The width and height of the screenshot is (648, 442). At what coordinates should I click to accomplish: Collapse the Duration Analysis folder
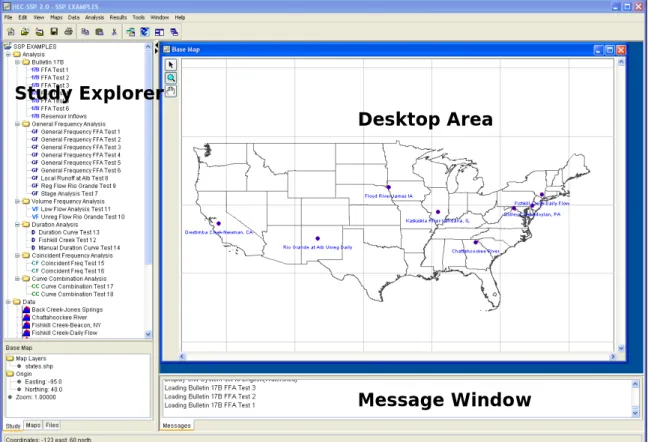[17, 225]
